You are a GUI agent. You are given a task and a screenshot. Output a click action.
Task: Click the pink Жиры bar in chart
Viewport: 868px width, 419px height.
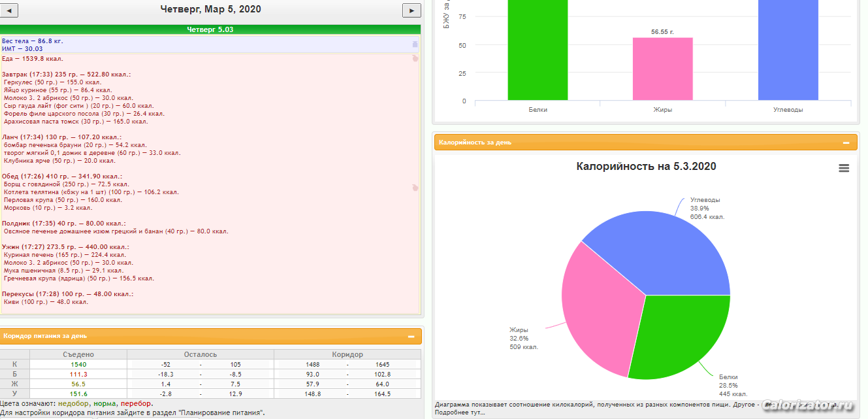pyautogui.click(x=662, y=69)
